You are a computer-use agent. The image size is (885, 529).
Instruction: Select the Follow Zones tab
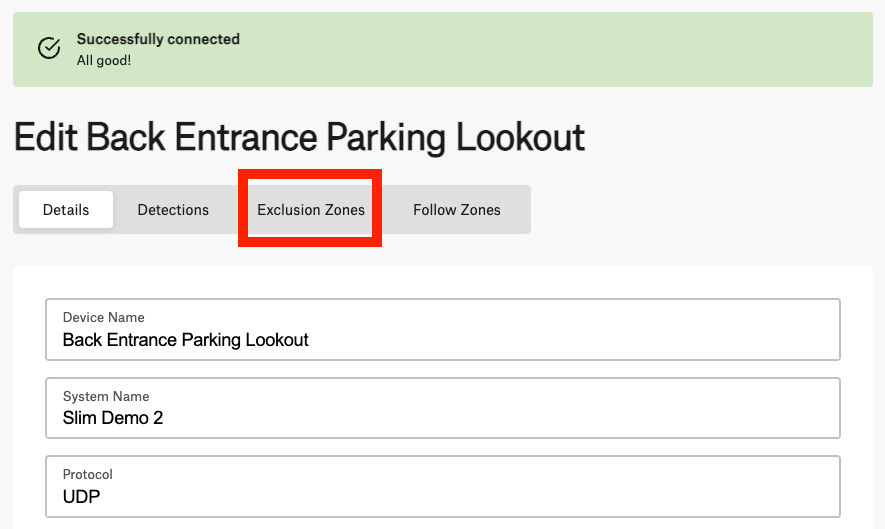coord(457,209)
